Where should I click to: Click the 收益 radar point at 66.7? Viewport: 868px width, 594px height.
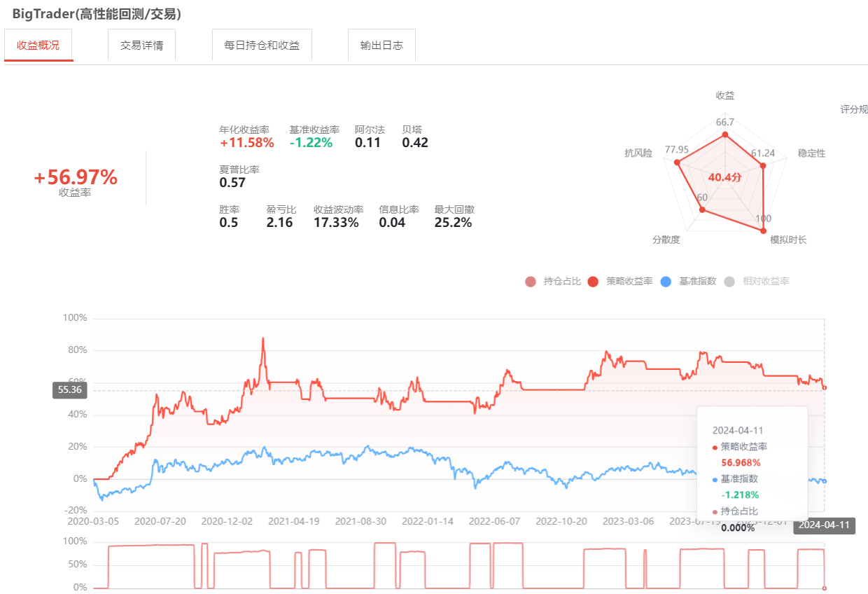coord(725,135)
